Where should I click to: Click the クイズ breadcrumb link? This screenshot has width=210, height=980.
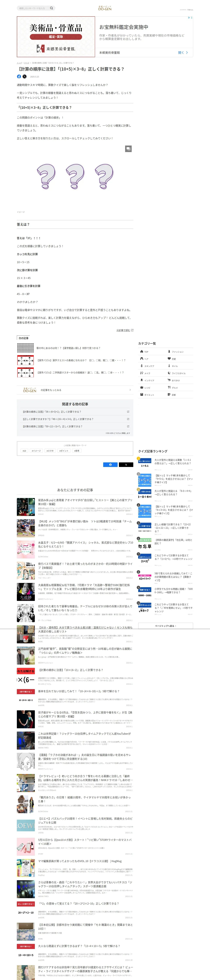click(x=27, y=63)
